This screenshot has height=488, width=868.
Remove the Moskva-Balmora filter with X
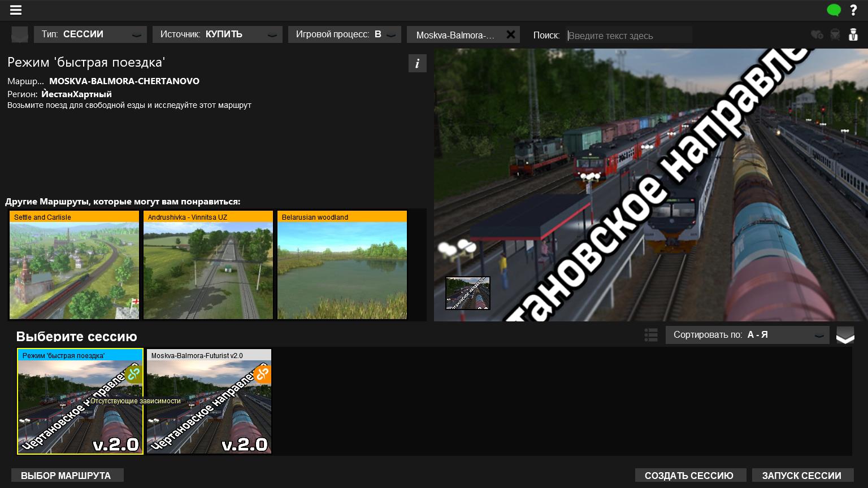[511, 34]
